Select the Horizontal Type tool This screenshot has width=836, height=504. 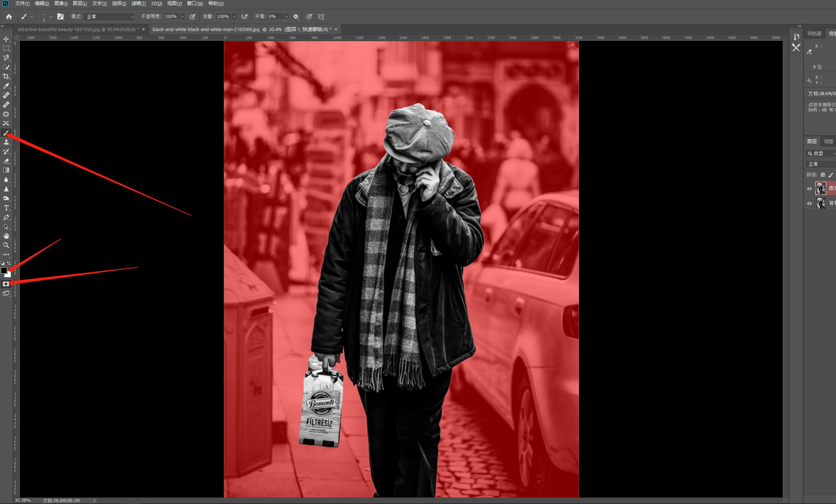click(6, 208)
